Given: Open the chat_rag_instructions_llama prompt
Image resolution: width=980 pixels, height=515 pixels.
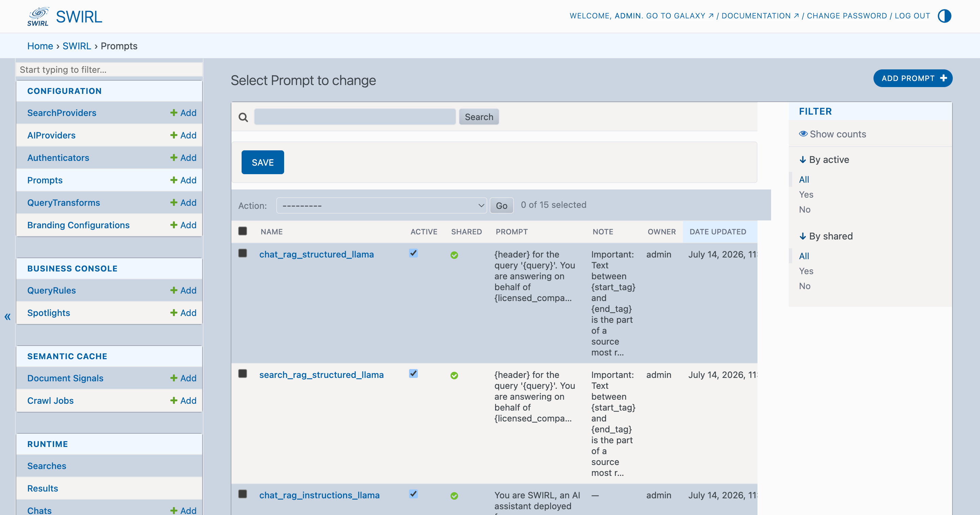Looking at the screenshot, I should pos(320,495).
